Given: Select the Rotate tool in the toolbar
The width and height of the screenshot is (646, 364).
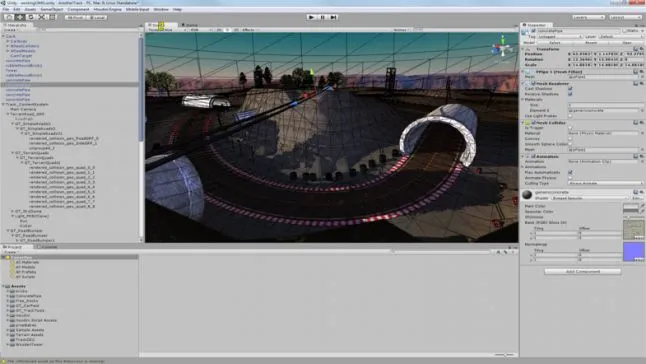Looking at the screenshot, I should pyautogui.click(x=30, y=17).
